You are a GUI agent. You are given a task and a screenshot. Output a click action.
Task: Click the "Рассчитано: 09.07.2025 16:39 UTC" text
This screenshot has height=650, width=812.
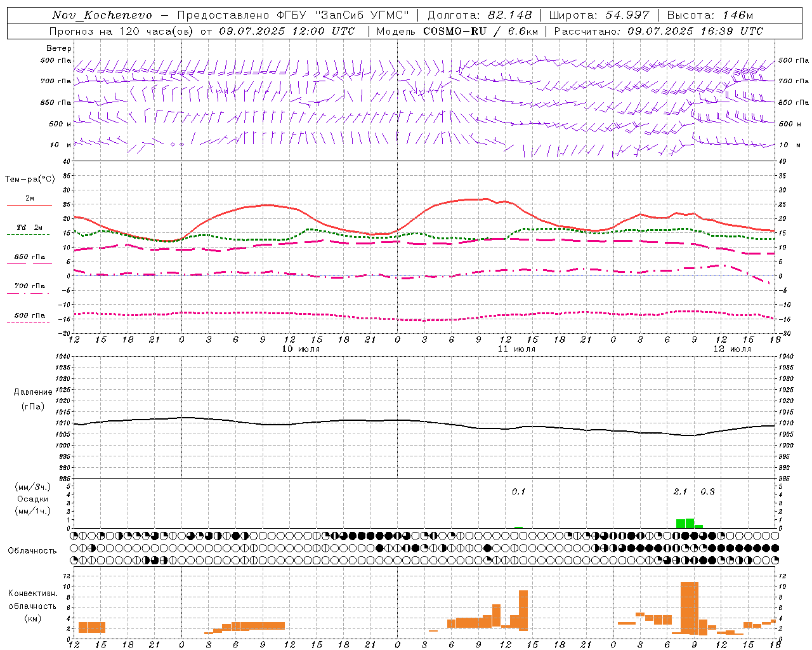pos(658,31)
